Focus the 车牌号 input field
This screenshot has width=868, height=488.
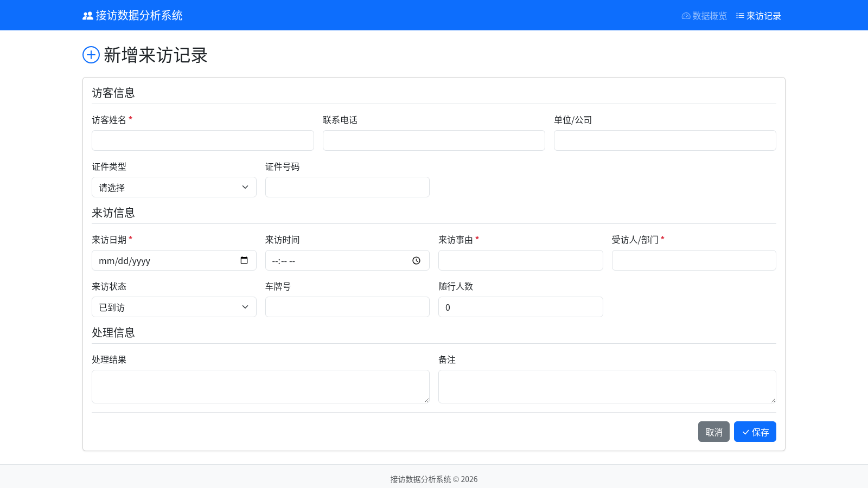pos(347,307)
